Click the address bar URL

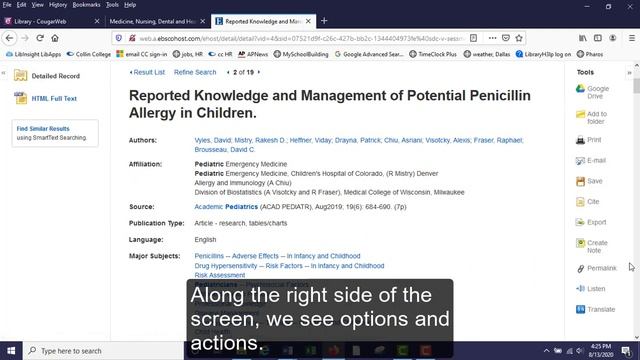[x=301, y=38]
